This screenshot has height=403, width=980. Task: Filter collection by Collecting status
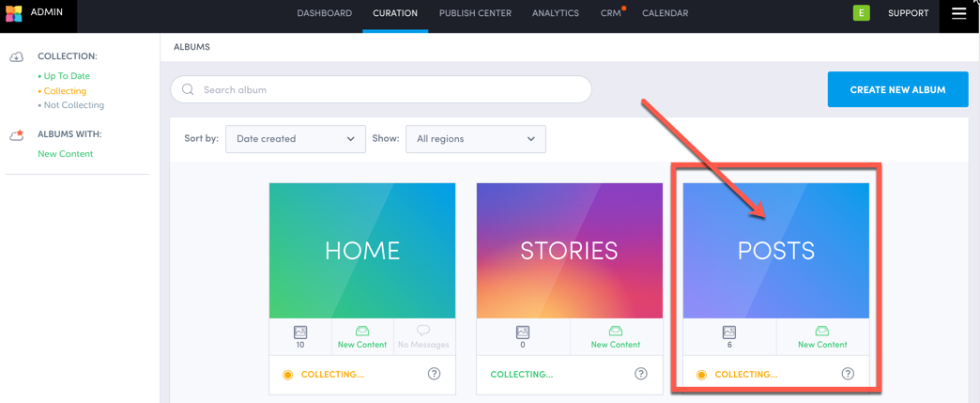pos(65,91)
